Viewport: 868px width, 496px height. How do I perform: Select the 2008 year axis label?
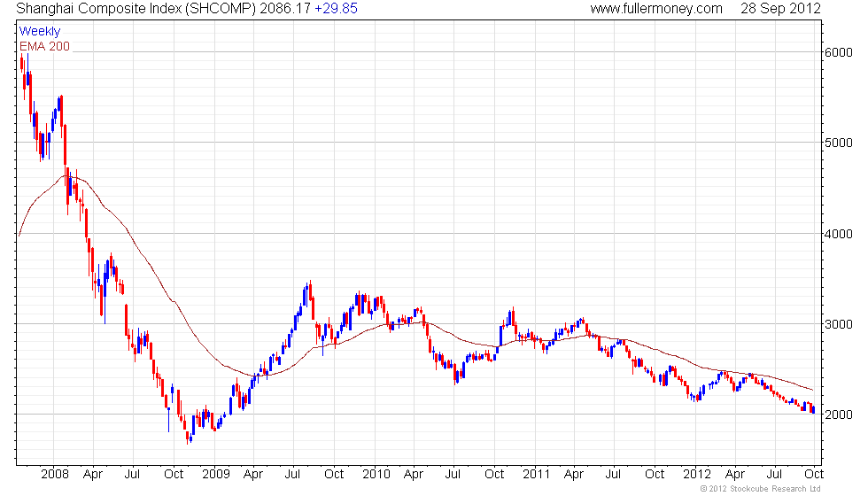(55, 475)
